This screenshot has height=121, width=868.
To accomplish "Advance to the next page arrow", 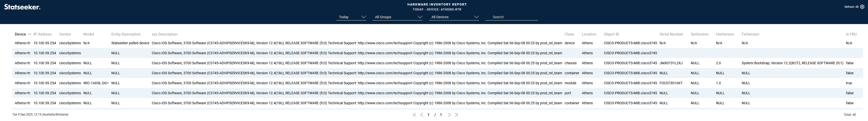I will point(449,114).
